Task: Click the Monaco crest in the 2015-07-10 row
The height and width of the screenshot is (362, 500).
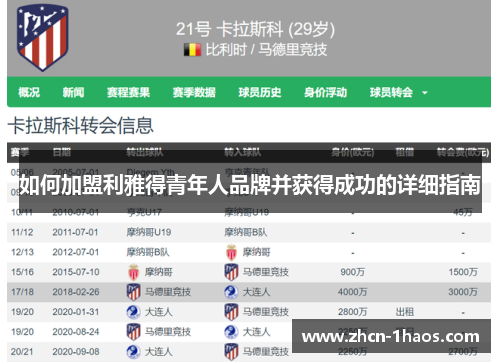Action: 134,272
